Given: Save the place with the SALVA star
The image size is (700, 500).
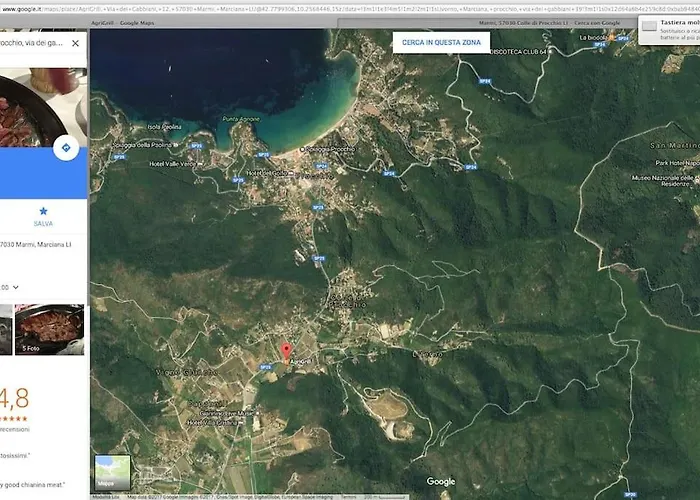Looking at the screenshot, I should (x=43, y=216).
